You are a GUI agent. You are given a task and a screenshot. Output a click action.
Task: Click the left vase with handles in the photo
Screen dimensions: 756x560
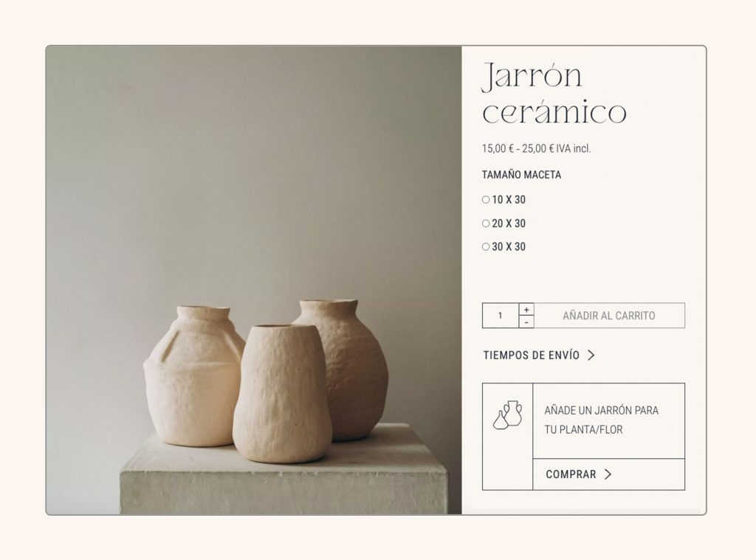[x=193, y=376]
